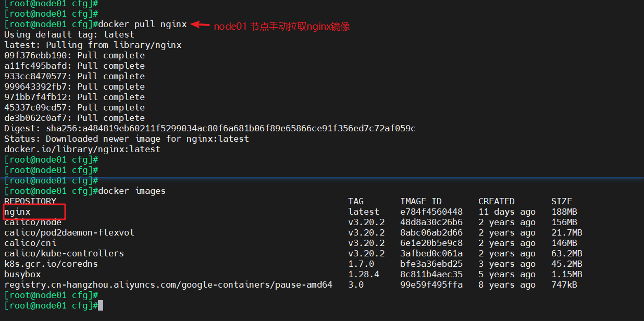Click the REPOSITORY column header

pyautogui.click(x=30, y=201)
